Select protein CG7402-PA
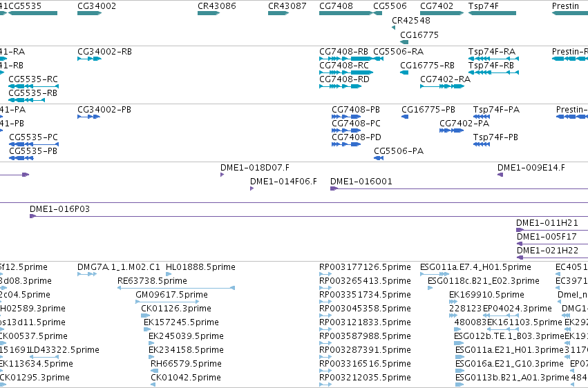The width and height of the screenshot is (588, 388). [451, 130]
